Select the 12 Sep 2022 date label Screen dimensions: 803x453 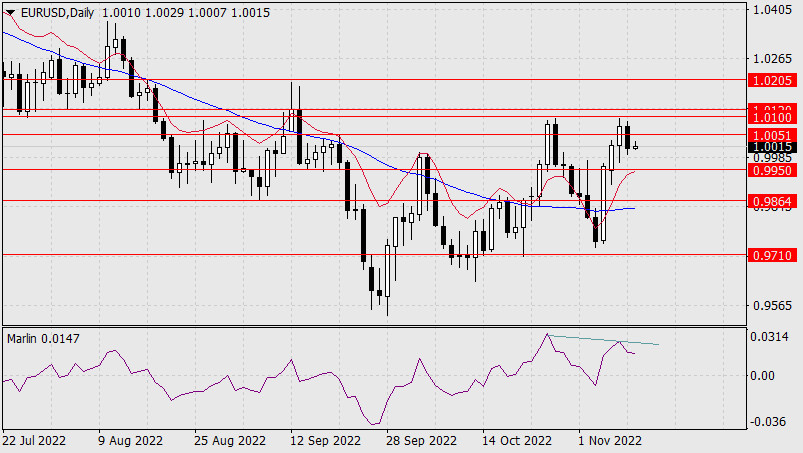coord(326,440)
